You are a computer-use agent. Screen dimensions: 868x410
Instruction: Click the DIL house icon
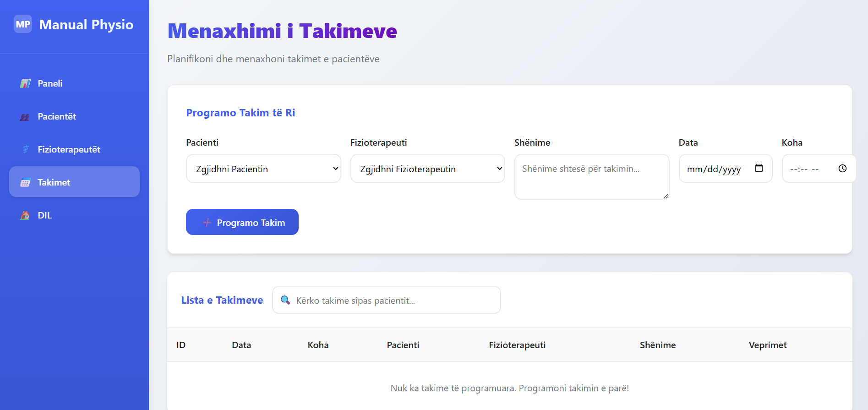click(x=25, y=215)
